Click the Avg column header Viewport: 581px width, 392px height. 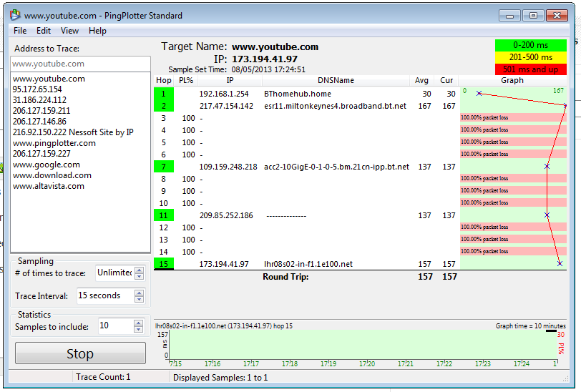(x=421, y=80)
